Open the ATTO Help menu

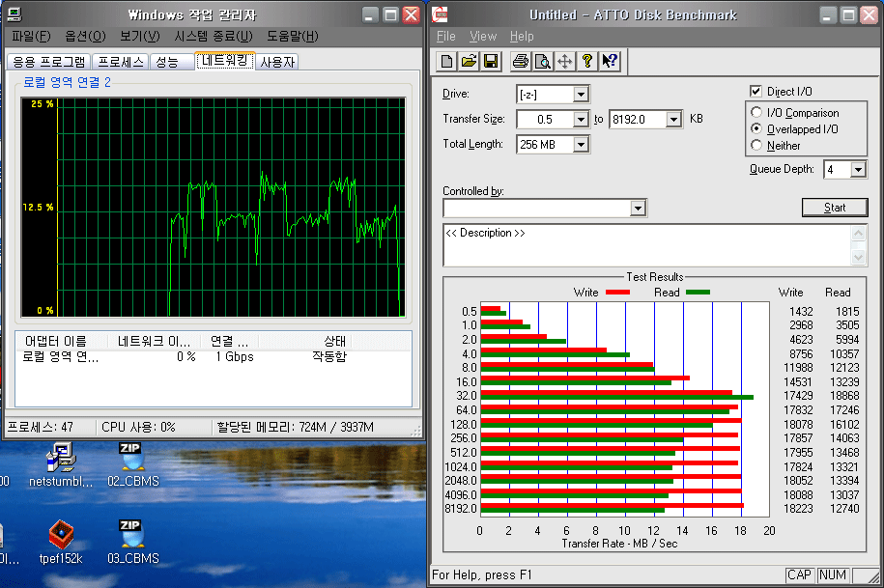tap(522, 36)
